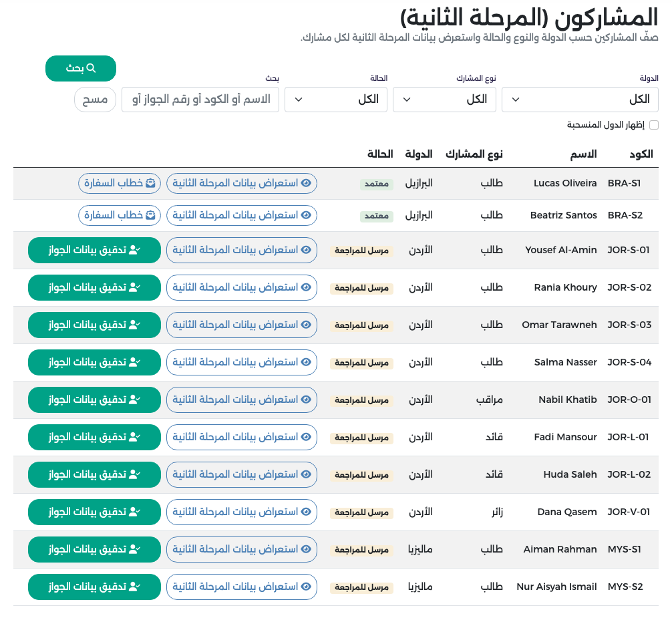Click the eye icon in Aiman Rahman's row
672x622 pixels.
point(306,549)
